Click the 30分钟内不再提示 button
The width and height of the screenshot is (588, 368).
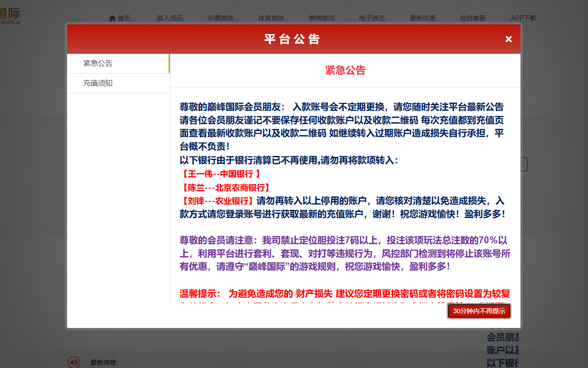(x=479, y=311)
